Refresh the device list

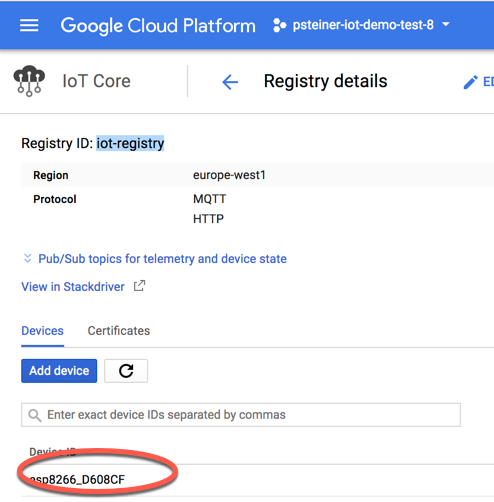tap(126, 371)
